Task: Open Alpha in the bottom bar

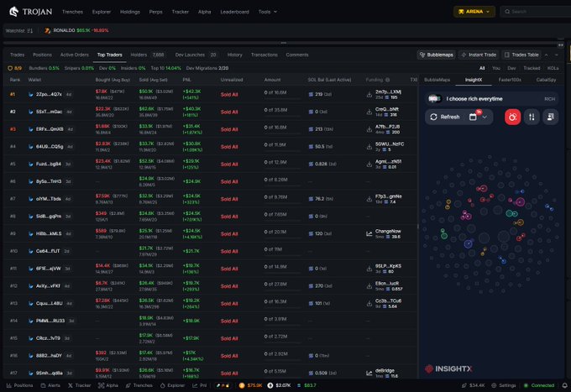Action: tap(108, 385)
